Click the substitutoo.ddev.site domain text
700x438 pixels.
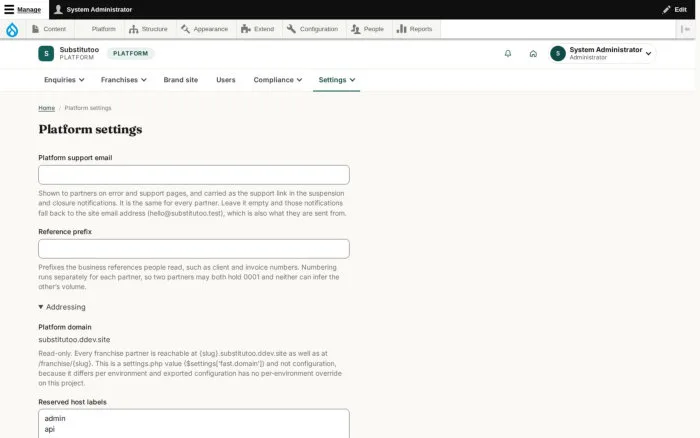click(x=74, y=340)
